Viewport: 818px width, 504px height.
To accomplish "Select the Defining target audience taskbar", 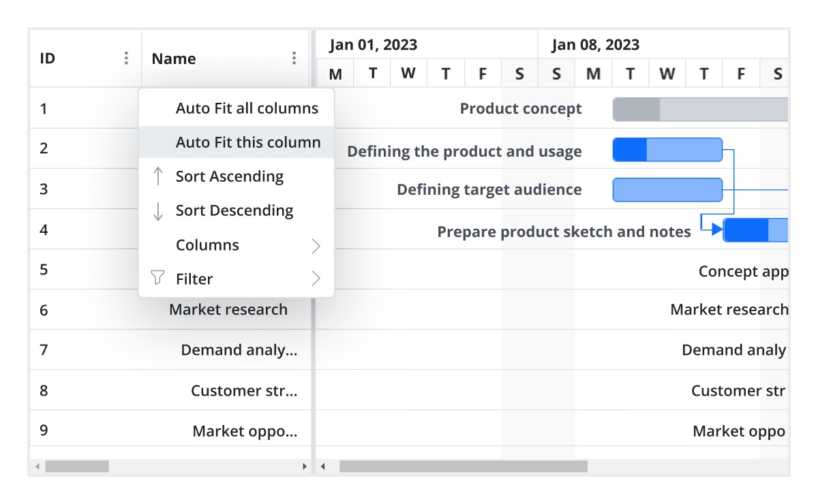I will (x=667, y=189).
